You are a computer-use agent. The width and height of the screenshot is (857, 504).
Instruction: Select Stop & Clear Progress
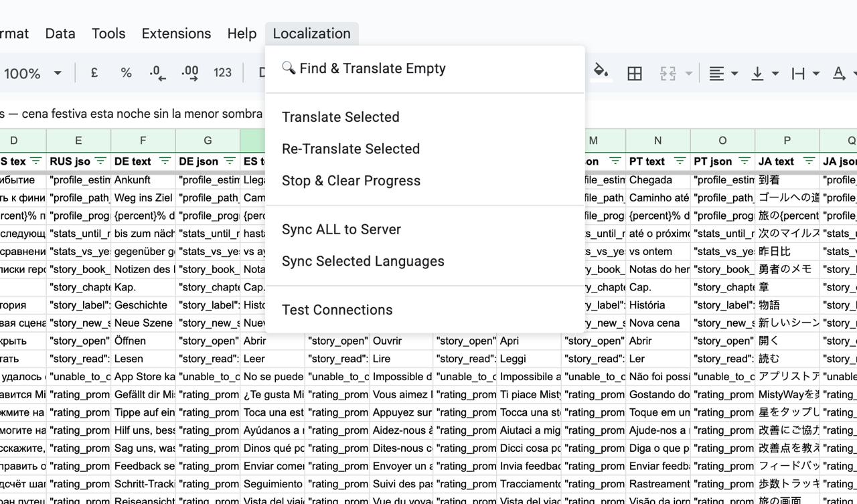coord(425,181)
